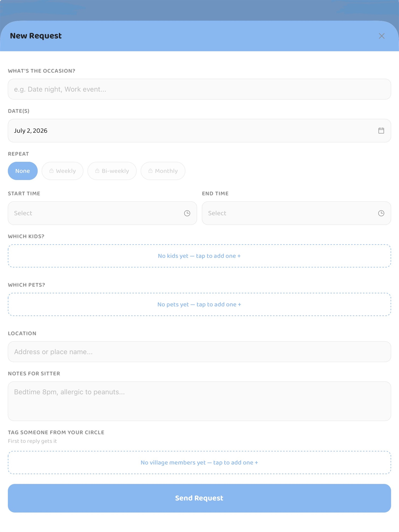Click the lock icon on Monthly
Viewport: 399px width, 532px height.
[x=150, y=171]
